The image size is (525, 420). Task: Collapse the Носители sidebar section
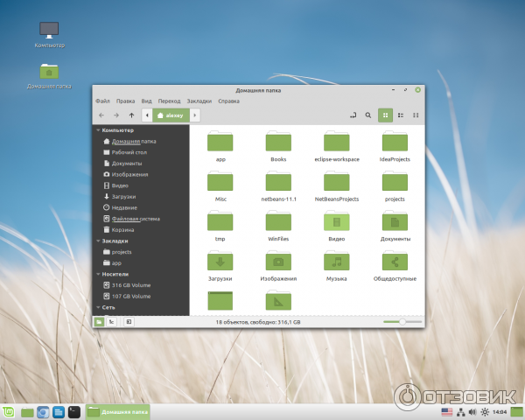click(97, 274)
